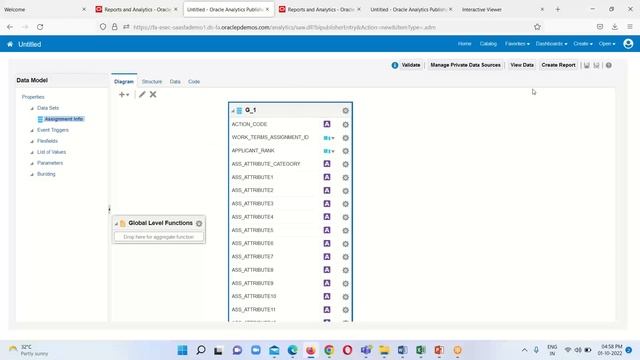The image size is (640, 360).
Task: Open gear menu for WORK_TERMS_ASSIGNMENT_ID row
Action: 345,138
